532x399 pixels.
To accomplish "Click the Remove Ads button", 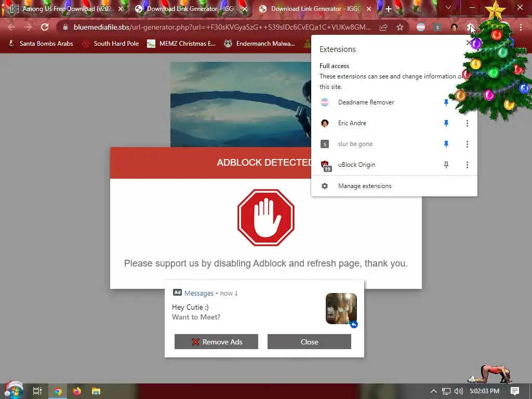I will tap(216, 342).
